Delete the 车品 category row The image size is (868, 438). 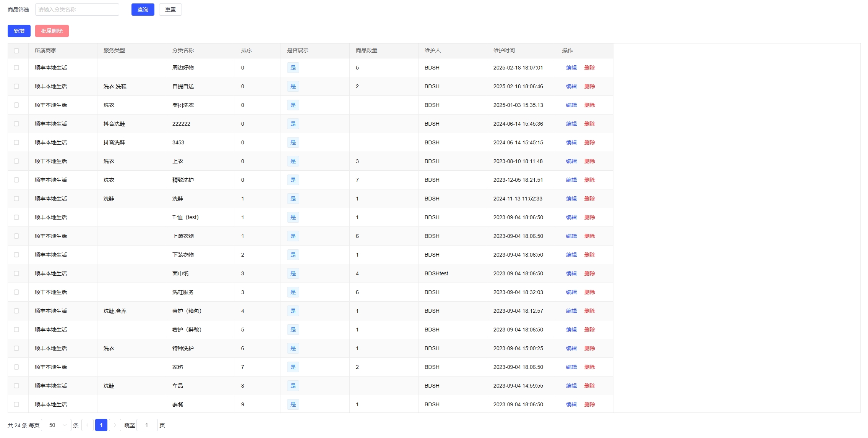click(589, 386)
